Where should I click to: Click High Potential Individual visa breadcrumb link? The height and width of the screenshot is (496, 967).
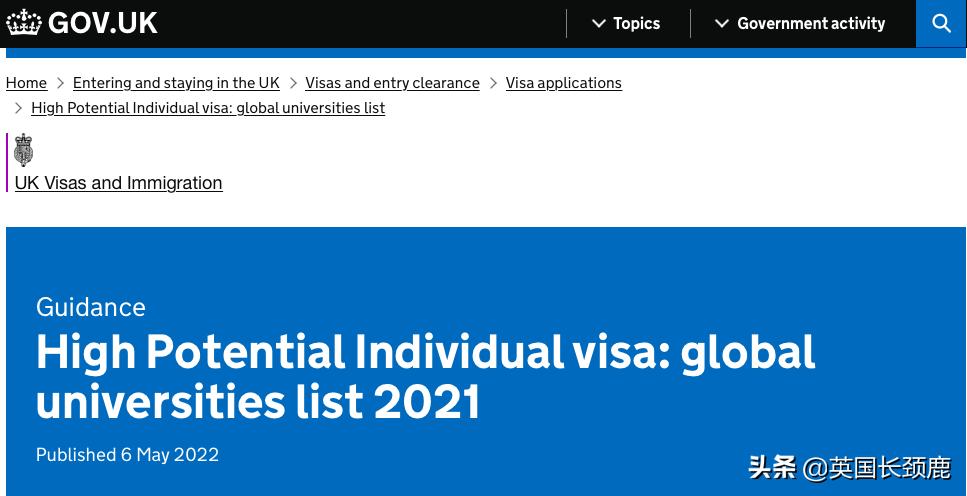pos(208,108)
